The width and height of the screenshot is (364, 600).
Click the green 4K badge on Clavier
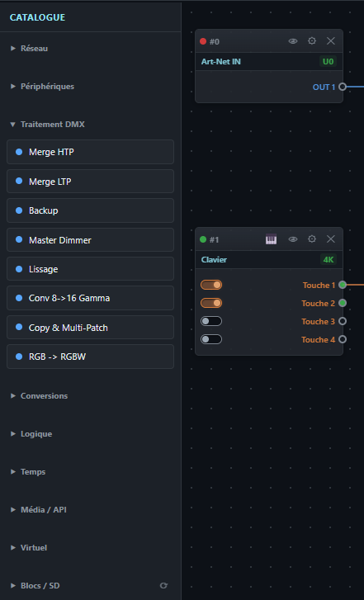pos(329,259)
